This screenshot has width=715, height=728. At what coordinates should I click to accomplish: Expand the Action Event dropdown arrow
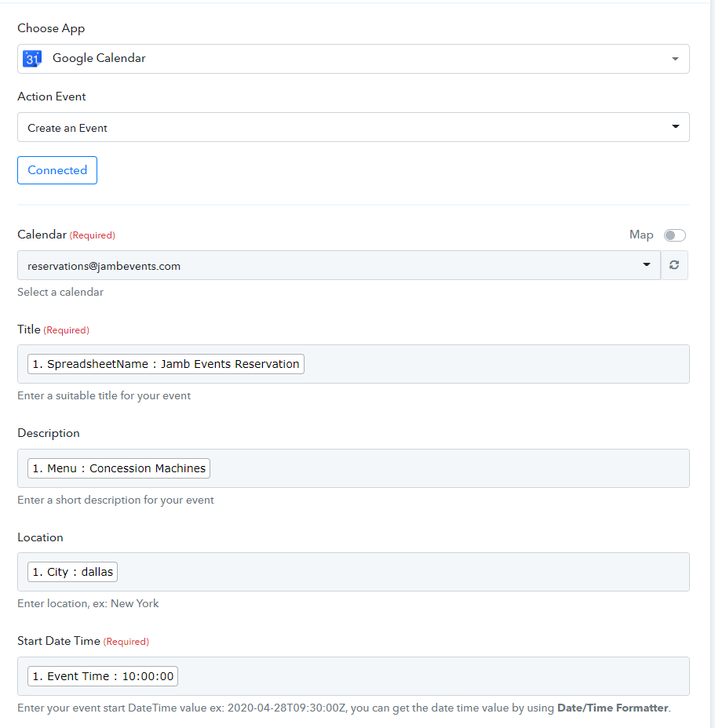pos(676,127)
